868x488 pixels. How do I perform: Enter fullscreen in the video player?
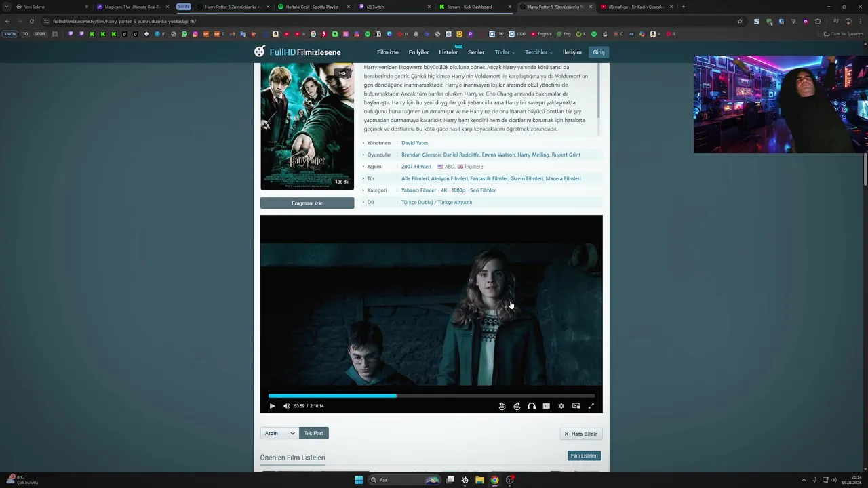coord(591,406)
